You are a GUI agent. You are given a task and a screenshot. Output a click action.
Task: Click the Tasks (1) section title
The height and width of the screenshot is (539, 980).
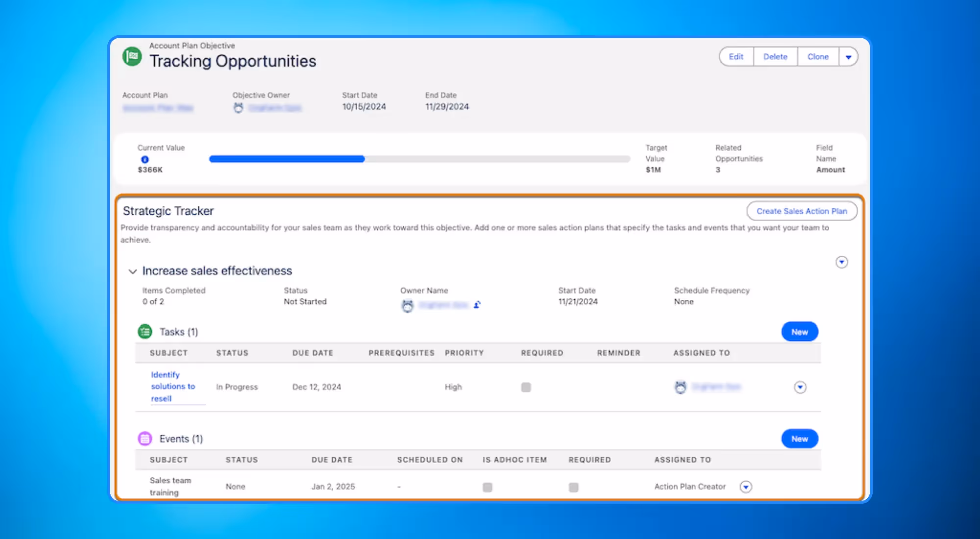pos(179,332)
